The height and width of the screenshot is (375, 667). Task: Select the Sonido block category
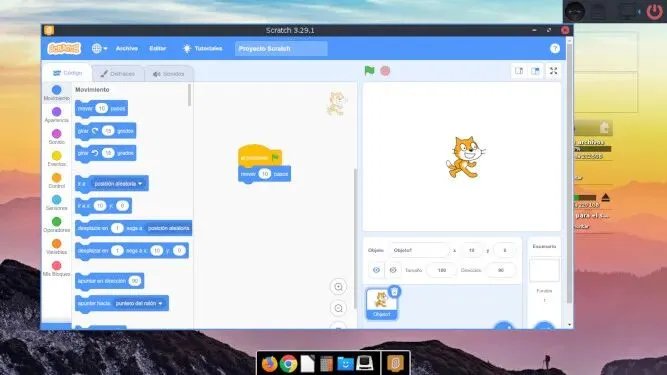[x=57, y=137]
